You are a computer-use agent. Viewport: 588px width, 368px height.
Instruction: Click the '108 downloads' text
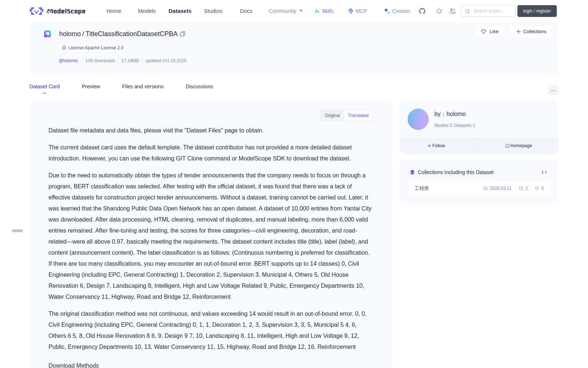[100, 61]
